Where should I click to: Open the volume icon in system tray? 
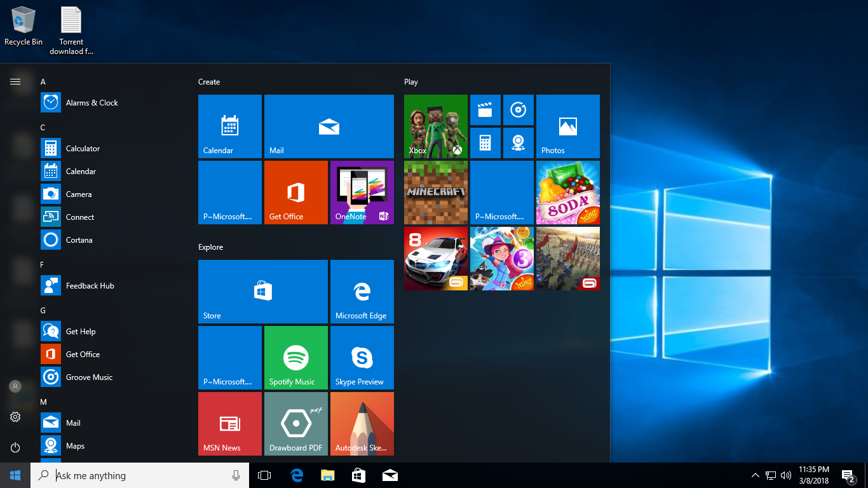click(786, 475)
